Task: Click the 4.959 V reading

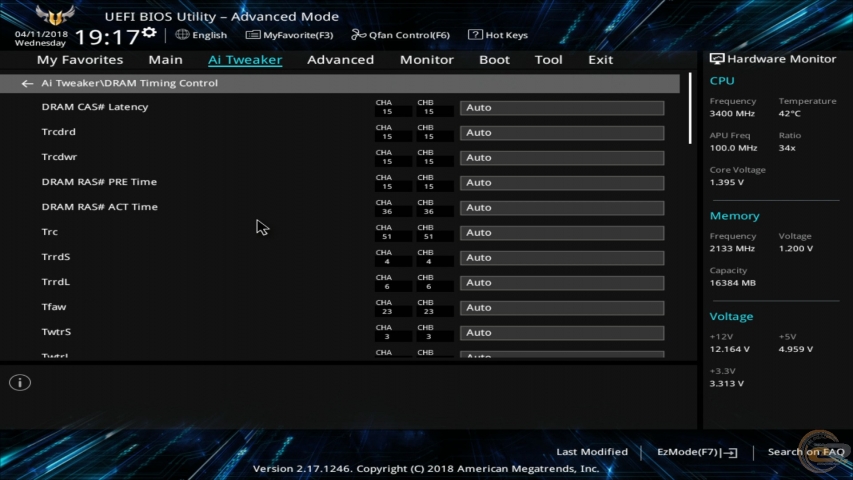Action: (795, 349)
